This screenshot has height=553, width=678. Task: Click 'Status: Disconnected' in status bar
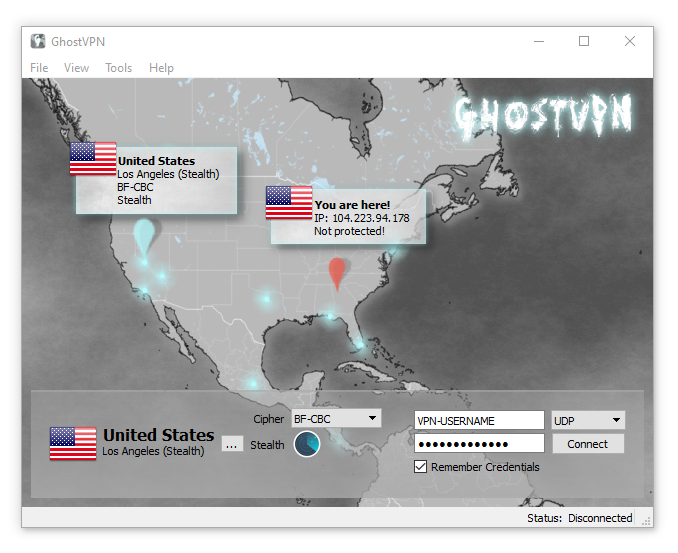coord(579,518)
